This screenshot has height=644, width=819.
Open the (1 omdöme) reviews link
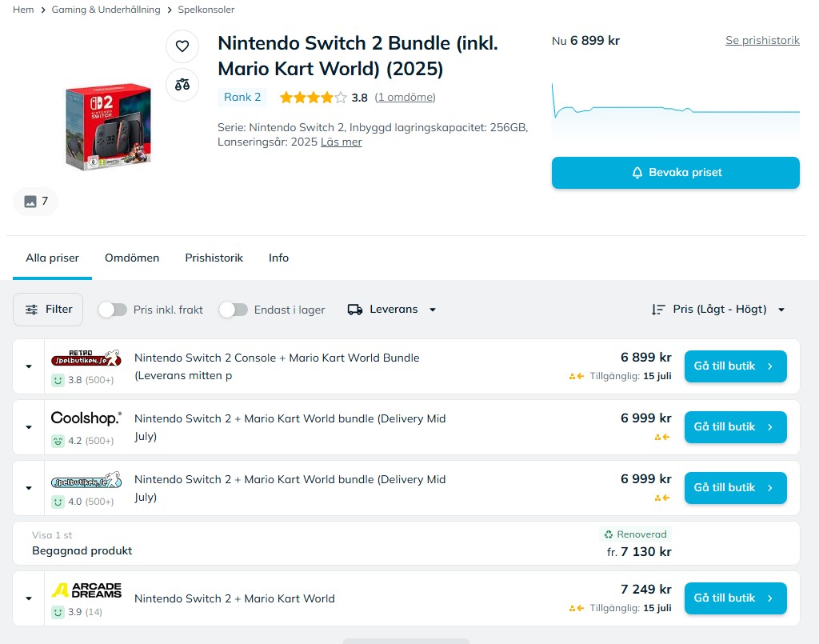click(x=405, y=97)
